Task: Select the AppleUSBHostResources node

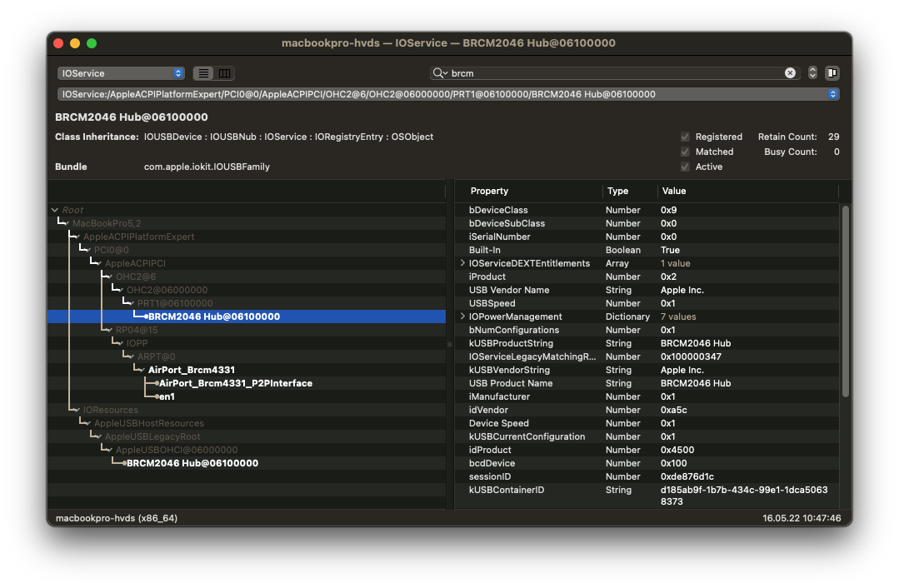Action: pyautogui.click(x=149, y=423)
